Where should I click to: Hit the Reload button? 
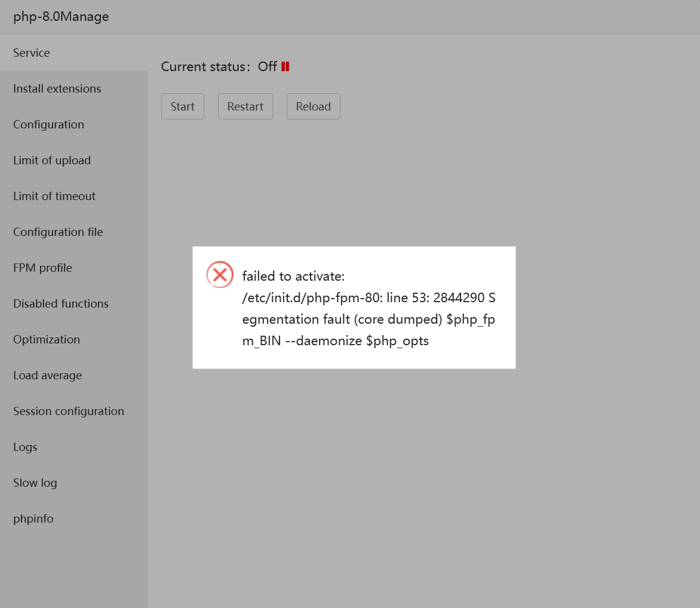313,106
